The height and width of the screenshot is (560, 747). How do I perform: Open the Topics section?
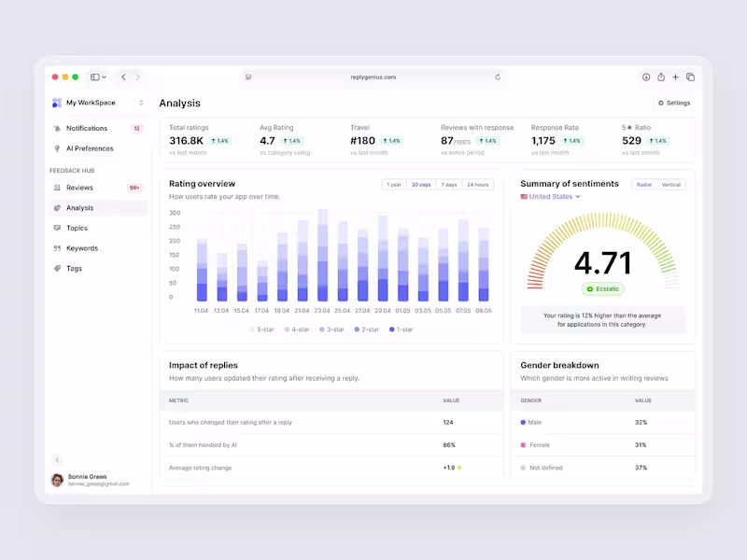click(58, 228)
